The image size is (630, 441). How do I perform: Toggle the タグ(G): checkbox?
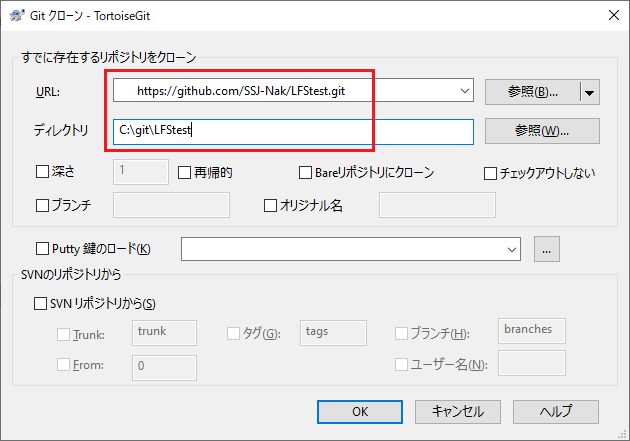click(233, 333)
